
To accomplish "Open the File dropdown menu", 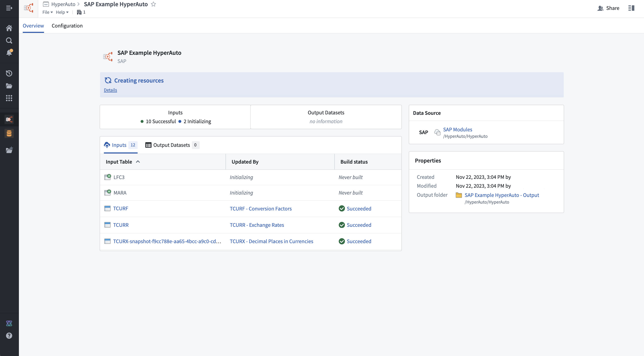I will 47,12.
